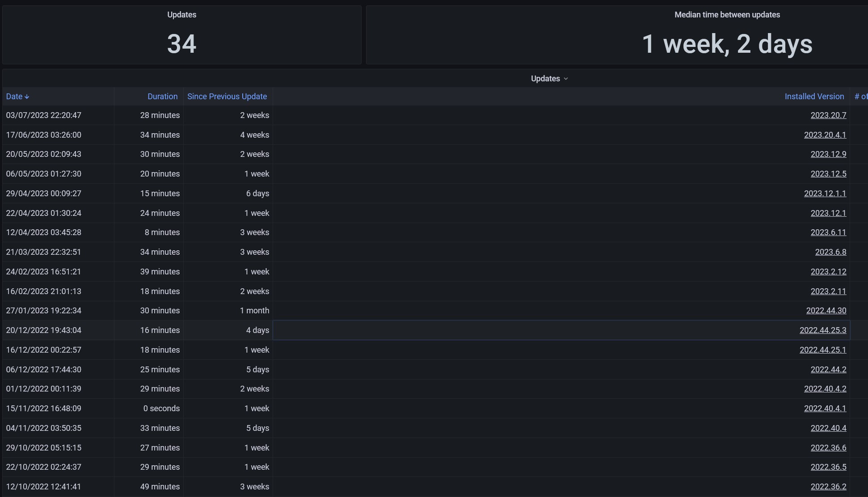The height and width of the screenshot is (497, 868).
Task: Open version 2023.20.7 link
Action: click(x=828, y=115)
